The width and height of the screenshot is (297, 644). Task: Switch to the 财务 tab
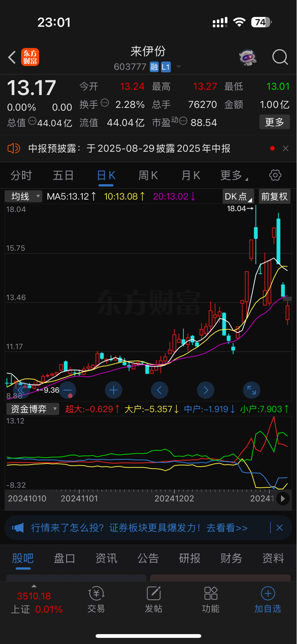231,558
